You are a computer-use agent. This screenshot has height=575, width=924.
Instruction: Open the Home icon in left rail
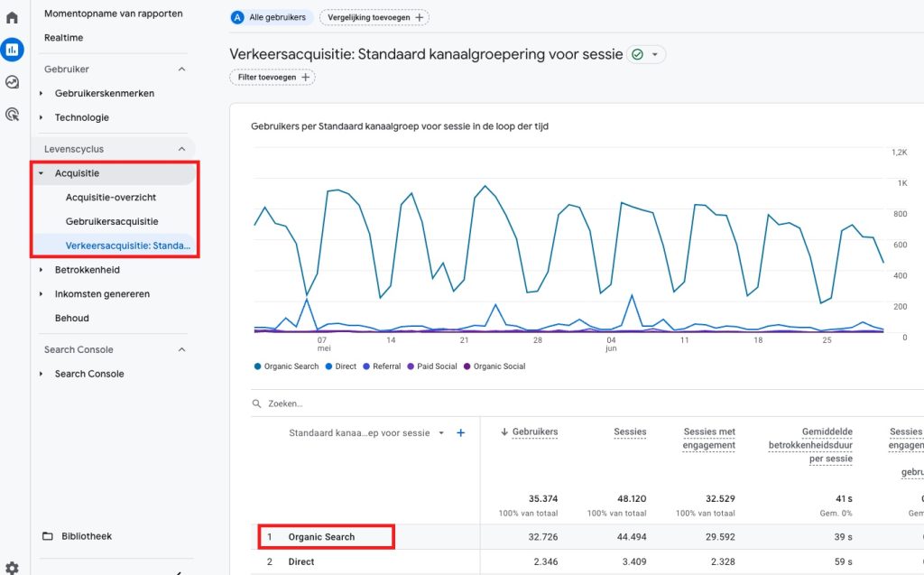coord(12,17)
